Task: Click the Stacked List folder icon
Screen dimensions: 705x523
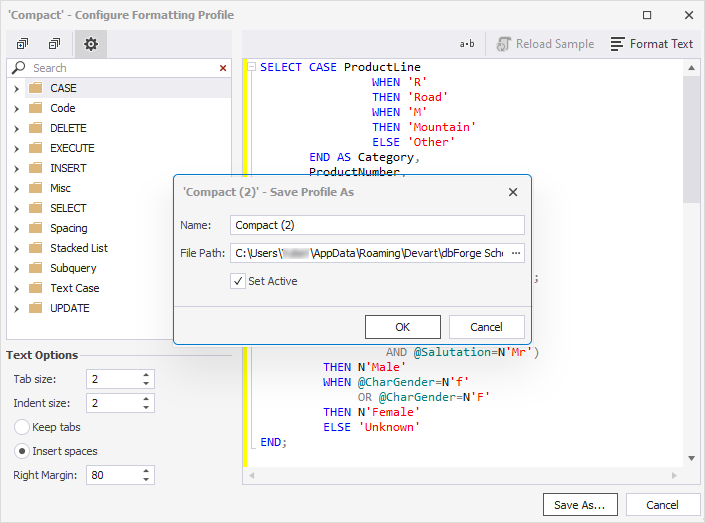Action: coord(36,248)
